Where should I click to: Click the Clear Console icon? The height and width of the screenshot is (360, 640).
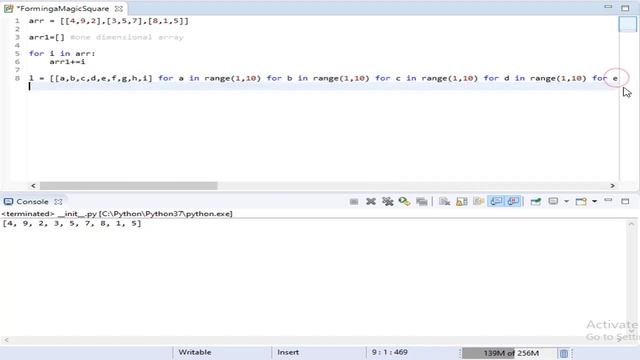pos(444,202)
